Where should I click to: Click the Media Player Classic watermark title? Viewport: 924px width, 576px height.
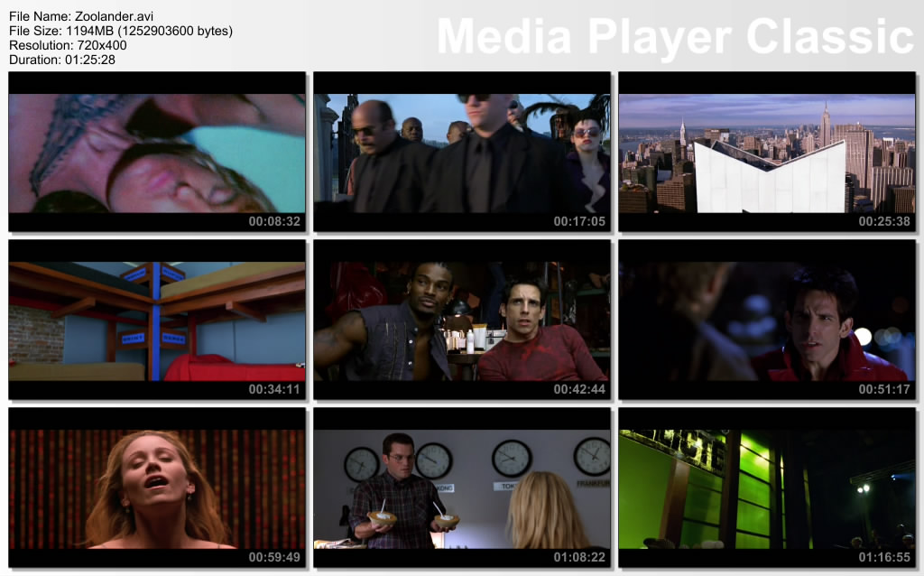(675, 37)
